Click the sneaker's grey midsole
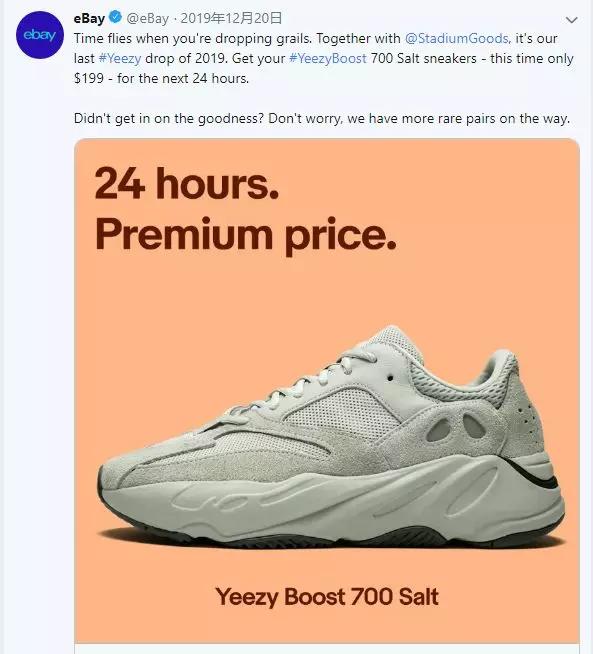This screenshot has width=593, height=654. pos(334,501)
